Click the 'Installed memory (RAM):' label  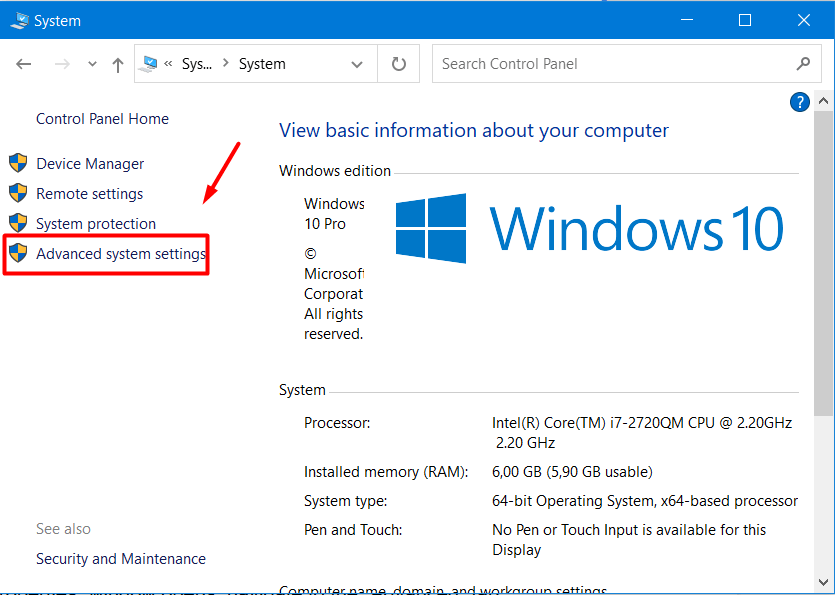tap(386, 471)
